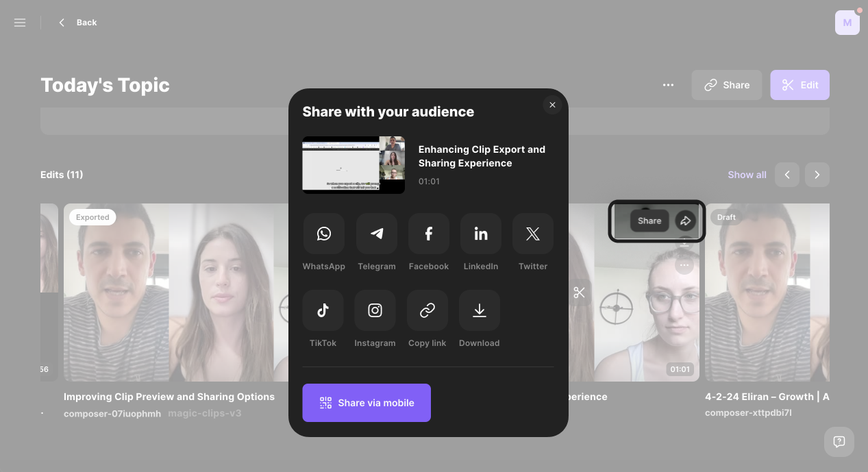This screenshot has height=472, width=868.
Task: Pick Instagram share icon
Action: (375, 310)
